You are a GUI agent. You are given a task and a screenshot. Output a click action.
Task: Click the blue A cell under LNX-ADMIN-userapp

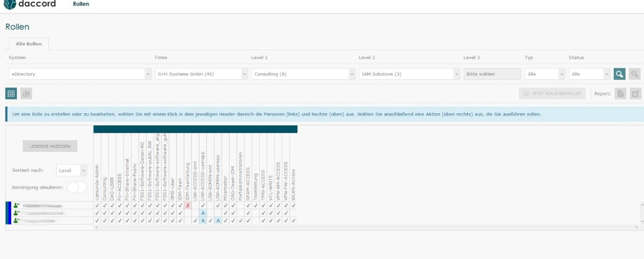(218, 220)
